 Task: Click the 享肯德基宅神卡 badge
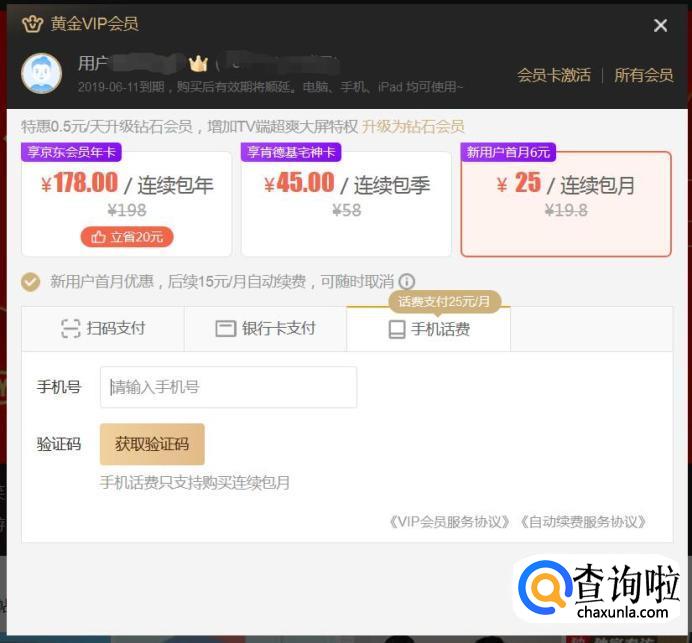click(x=291, y=152)
